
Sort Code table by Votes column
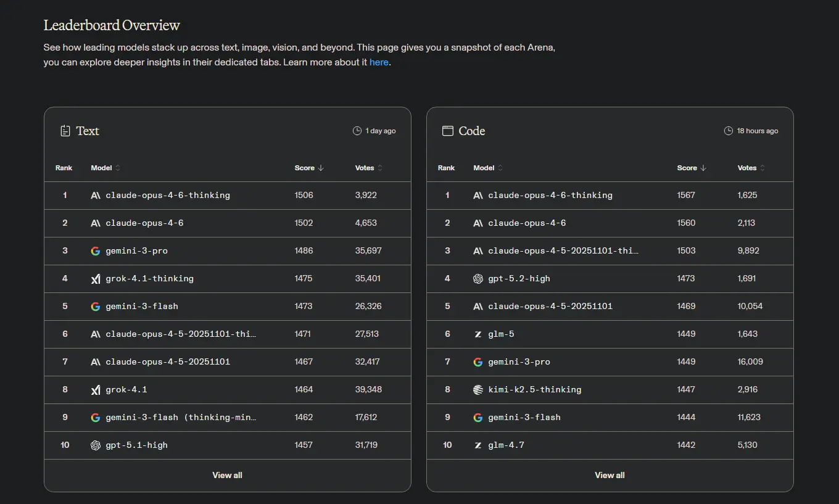point(751,168)
